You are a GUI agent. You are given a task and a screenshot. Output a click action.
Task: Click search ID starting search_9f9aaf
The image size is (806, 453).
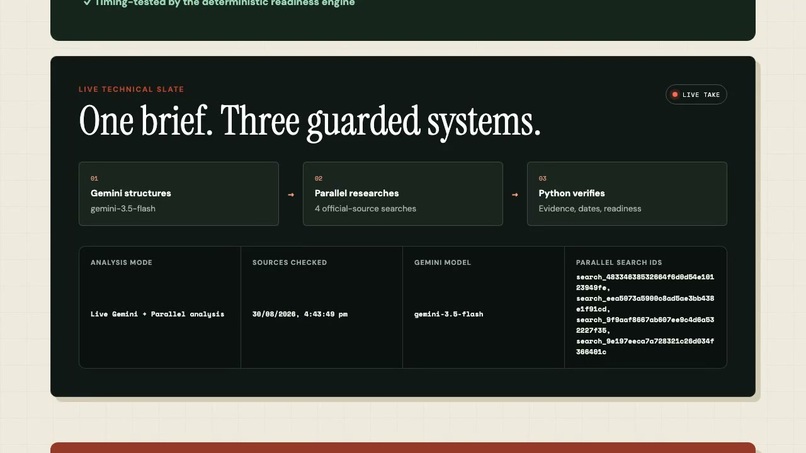click(645, 325)
